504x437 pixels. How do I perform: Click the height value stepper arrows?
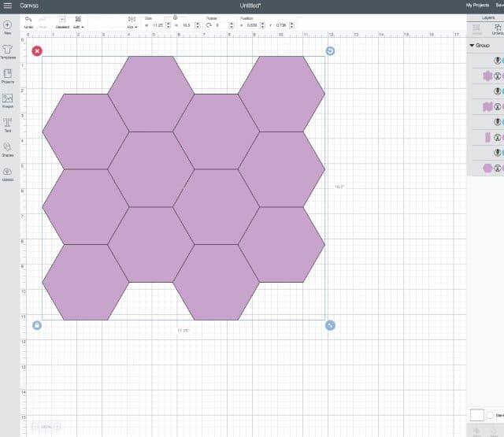point(198,25)
